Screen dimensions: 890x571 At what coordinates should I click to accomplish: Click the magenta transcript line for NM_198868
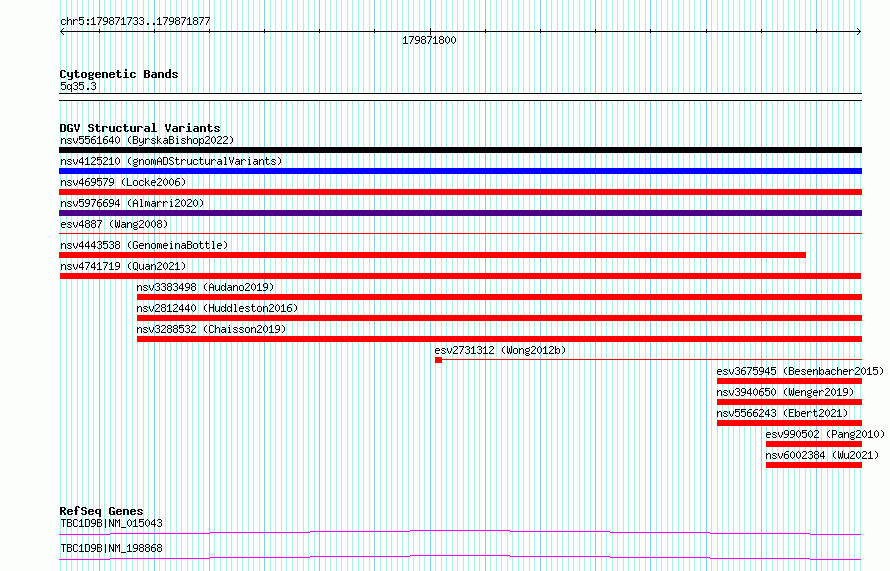click(460, 557)
